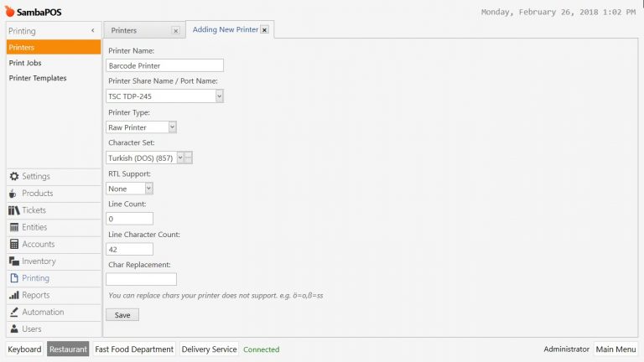
Task: Open the Users section
Action: [54, 328]
